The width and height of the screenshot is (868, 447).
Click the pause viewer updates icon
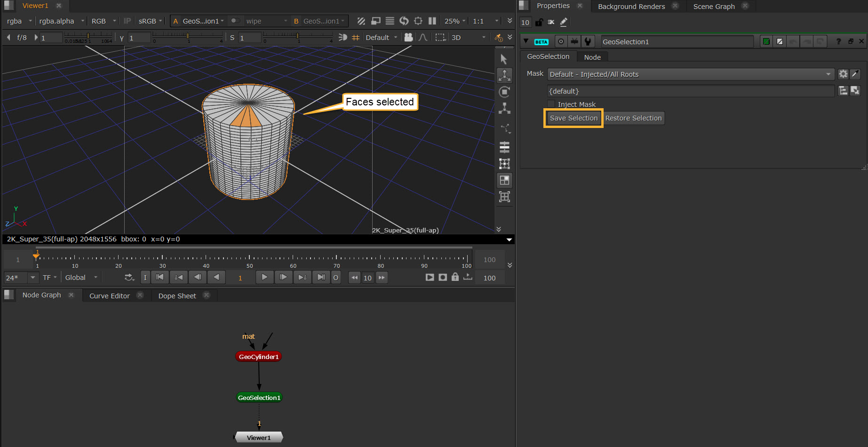tap(432, 21)
